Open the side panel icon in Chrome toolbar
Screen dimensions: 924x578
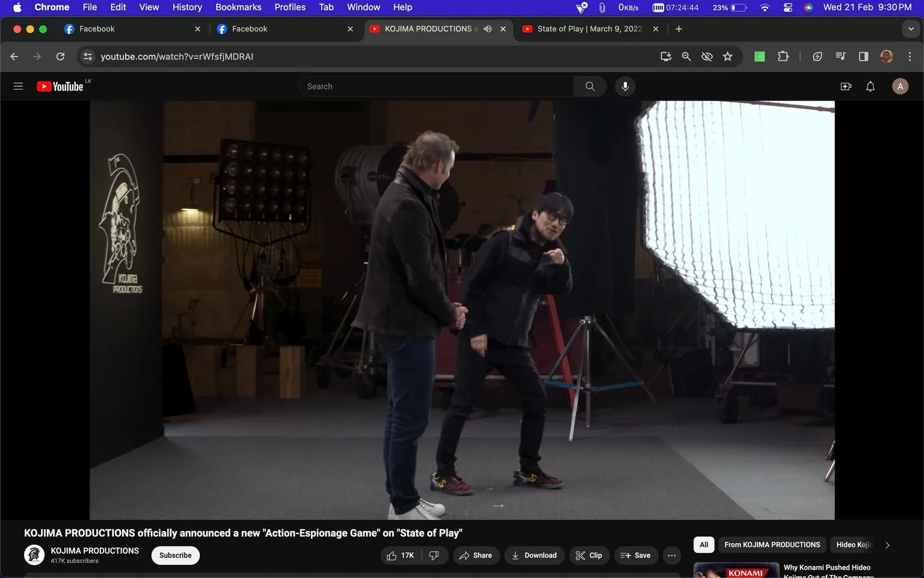pos(863,56)
